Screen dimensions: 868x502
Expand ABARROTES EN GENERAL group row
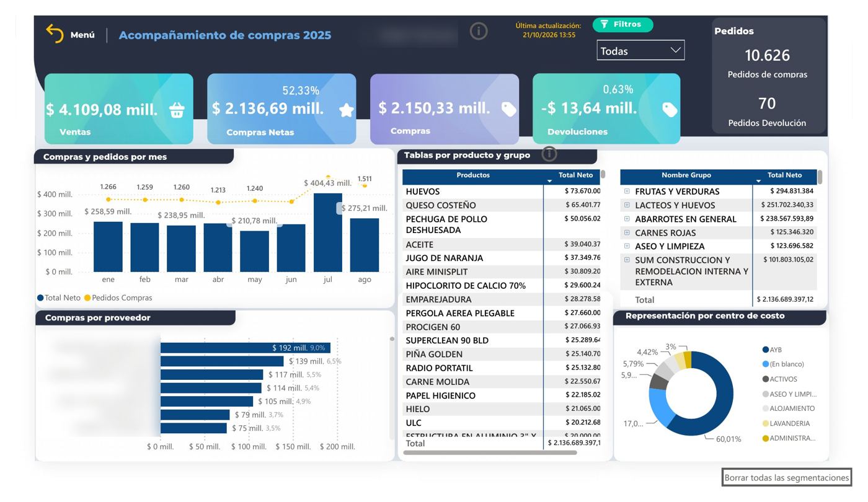point(627,219)
